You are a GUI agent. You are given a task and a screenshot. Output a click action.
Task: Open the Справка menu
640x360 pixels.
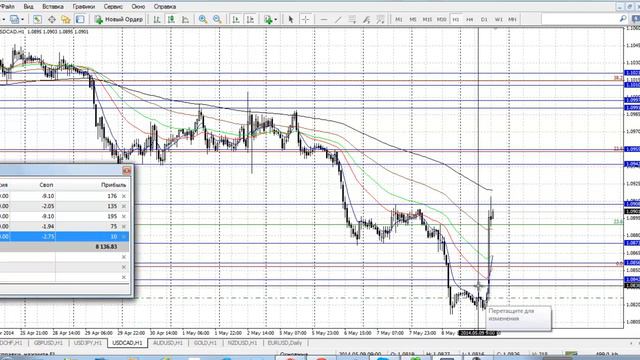point(165,7)
